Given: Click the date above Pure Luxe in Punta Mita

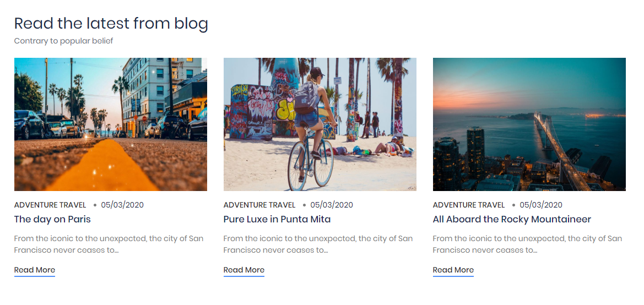Looking at the screenshot, I should pyautogui.click(x=332, y=205).
